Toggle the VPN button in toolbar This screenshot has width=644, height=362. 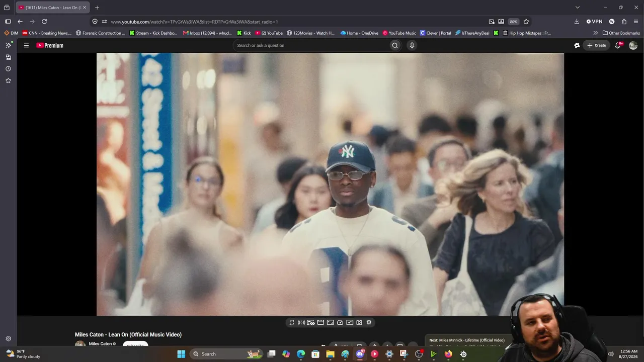point(594,22)
